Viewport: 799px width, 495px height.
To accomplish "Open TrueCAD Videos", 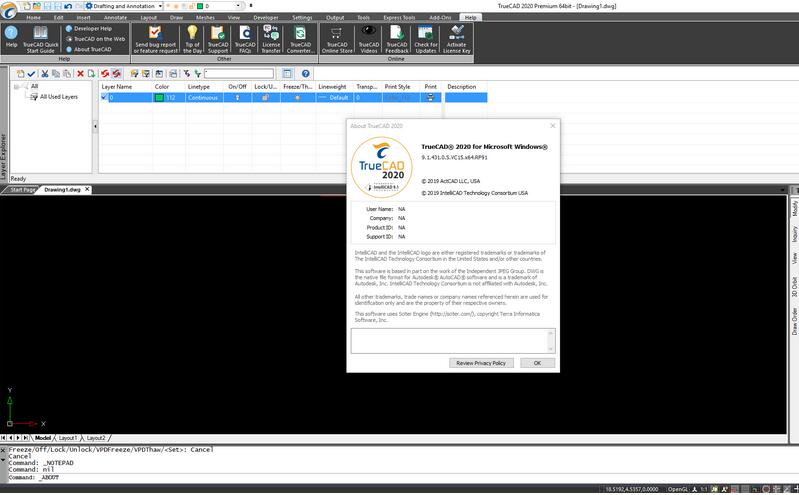I will coord(369,39).
